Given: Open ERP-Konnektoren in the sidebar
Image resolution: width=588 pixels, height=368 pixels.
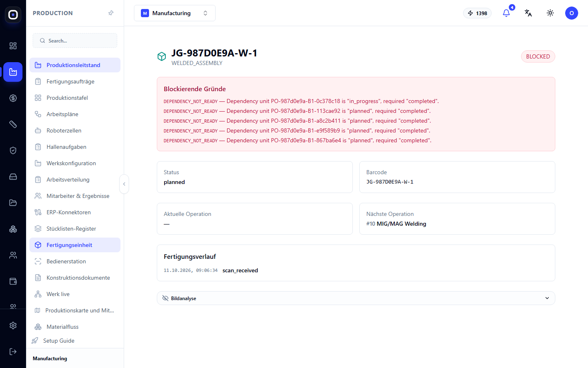Looking at the screenshot, I should tap(75, 212).
